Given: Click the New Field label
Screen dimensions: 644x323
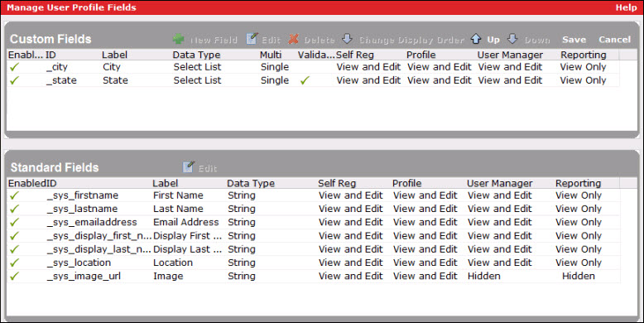Looking at the screenshot, I should point(214,40).
